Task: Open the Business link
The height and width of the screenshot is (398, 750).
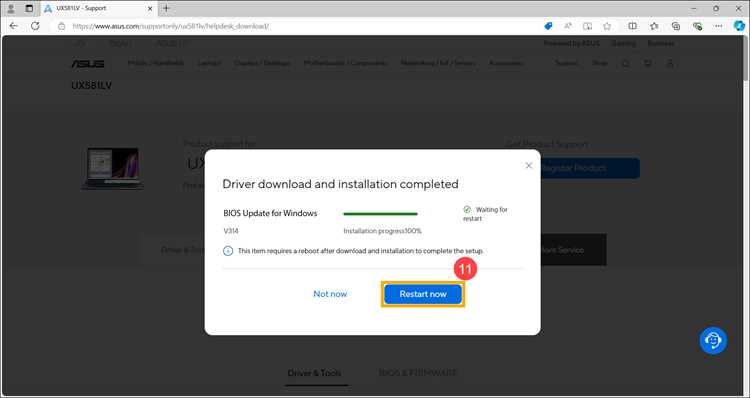Action: click(x=661, y=44)
